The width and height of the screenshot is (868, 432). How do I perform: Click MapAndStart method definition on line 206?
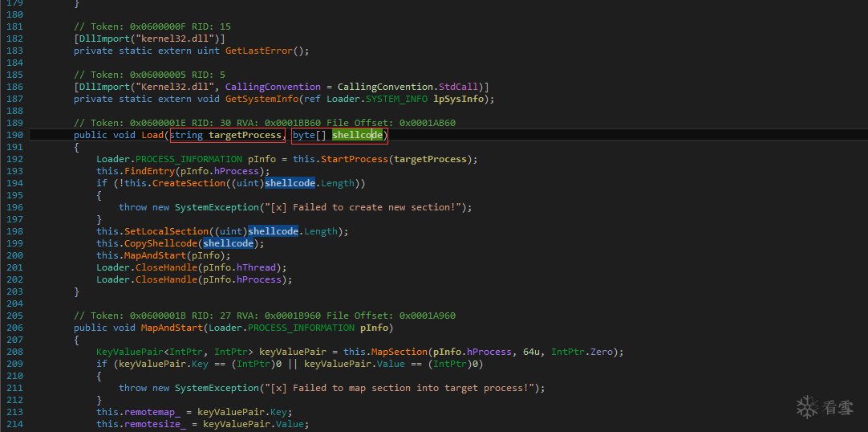pos(172,328)
